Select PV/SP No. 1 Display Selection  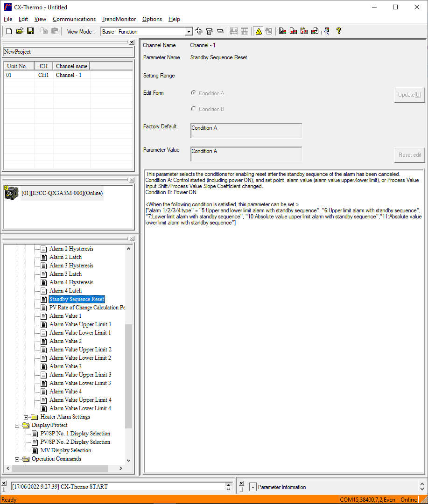[x=75, y=433]
